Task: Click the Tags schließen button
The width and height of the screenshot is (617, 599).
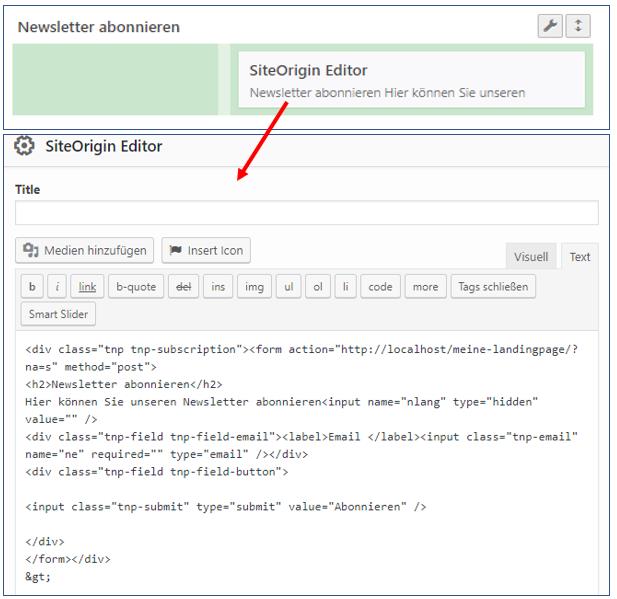Action: coord(493,287)
